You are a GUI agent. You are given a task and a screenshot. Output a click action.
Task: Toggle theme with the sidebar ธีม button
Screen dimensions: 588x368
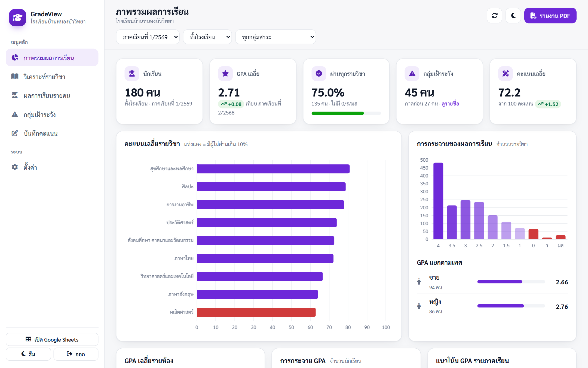(x=28, y=354)
